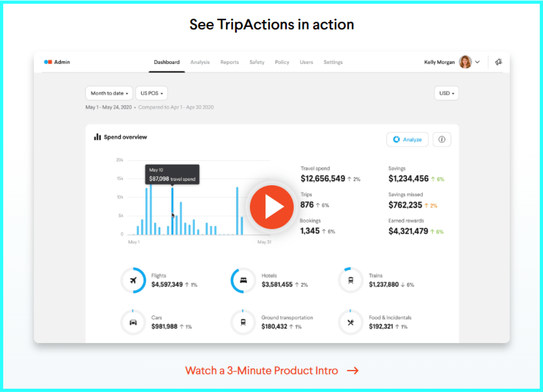Open Watch a 3-Minute Product Intro link

261,371
